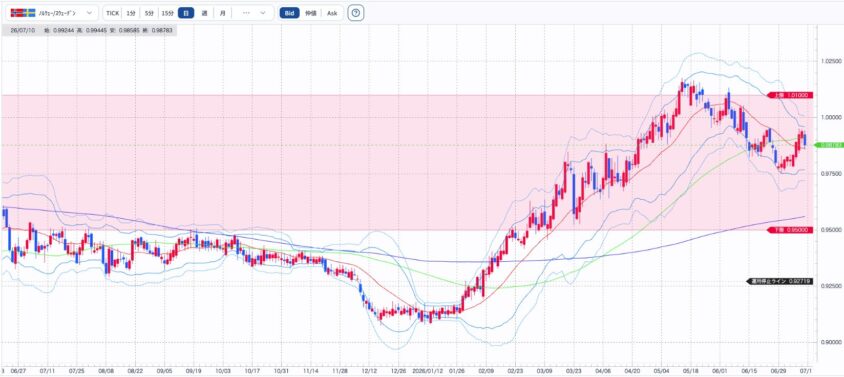Select the Bid price mode
Screen dimensions: 844x377
click(289, 13)
